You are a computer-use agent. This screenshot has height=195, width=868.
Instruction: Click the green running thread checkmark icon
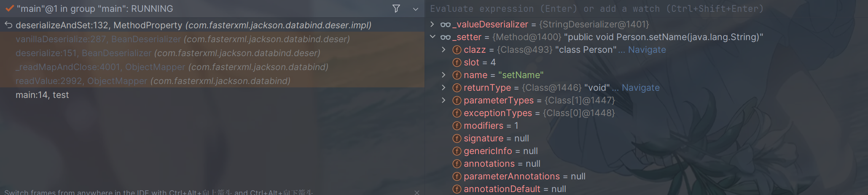(x=9, y=8)
